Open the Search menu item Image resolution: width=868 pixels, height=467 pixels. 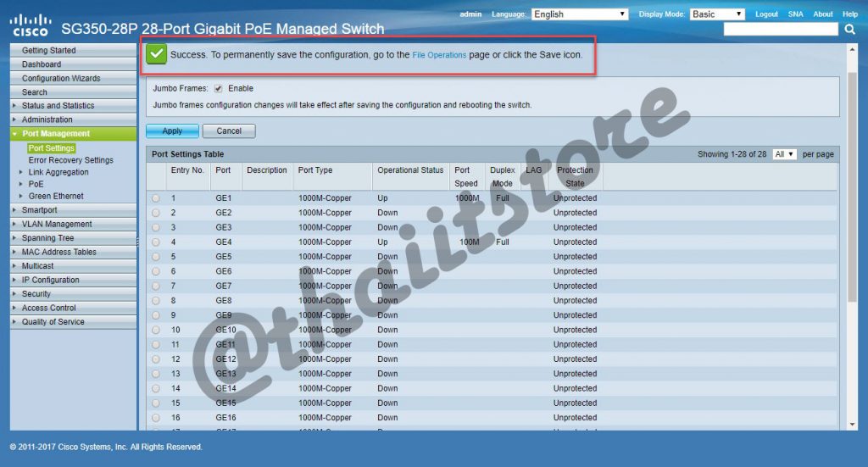[73, 92]
